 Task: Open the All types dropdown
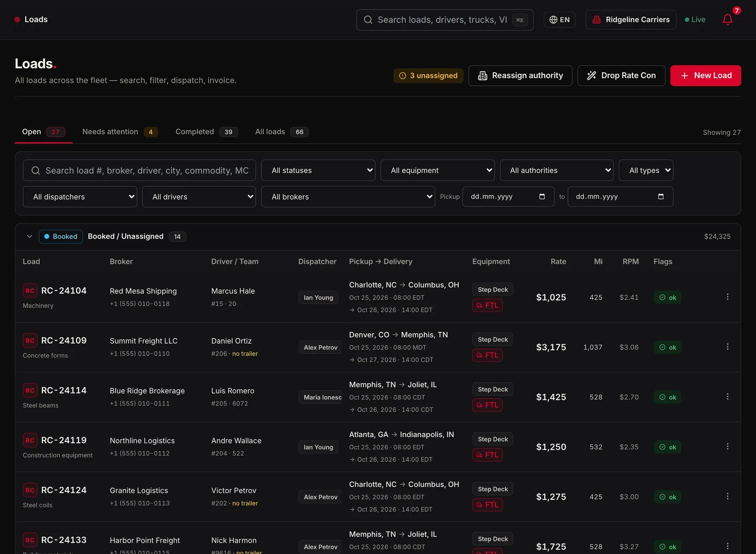646,171
